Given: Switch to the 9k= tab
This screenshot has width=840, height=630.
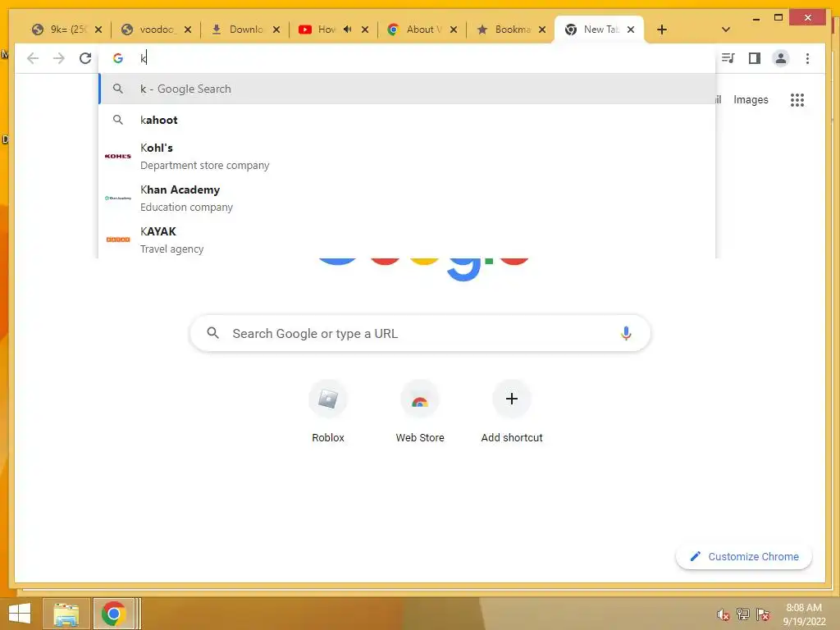Looking at the screenshot, I should [x=60, y=30].
